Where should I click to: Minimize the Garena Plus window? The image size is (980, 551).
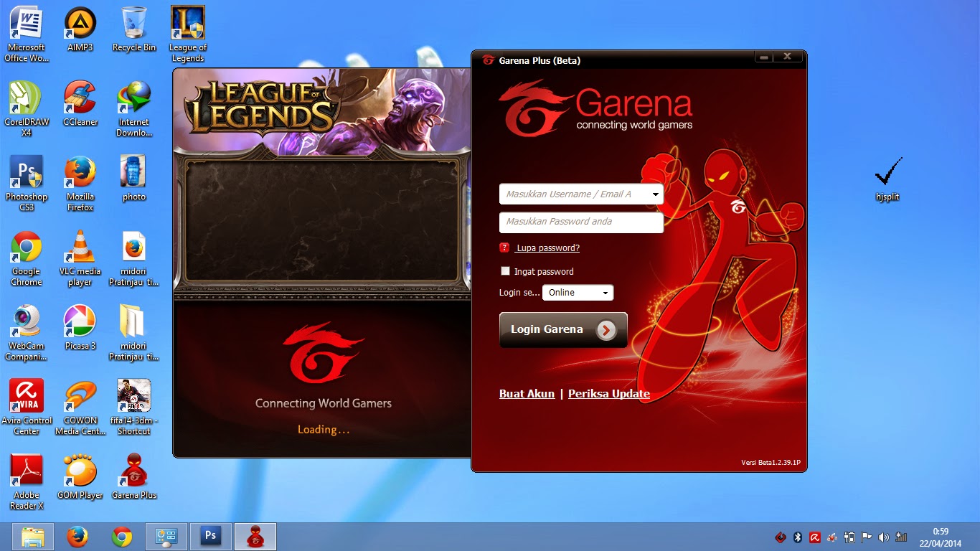point(764,57)
